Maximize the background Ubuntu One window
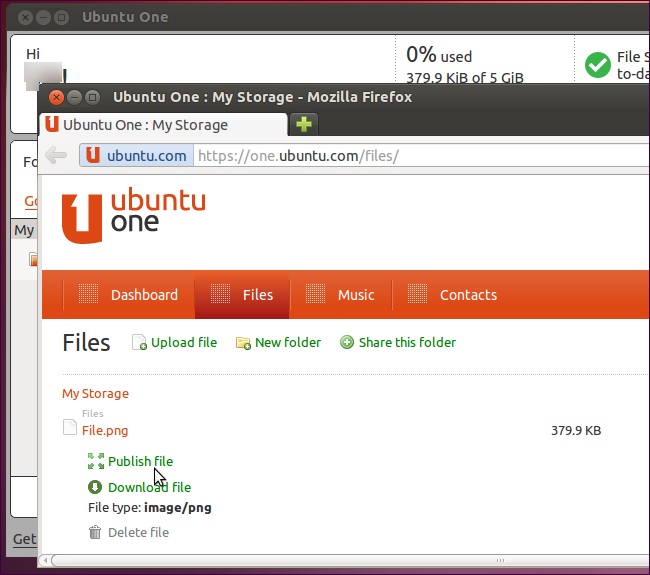650x575 pixels. pyautogui.click(x=61, y=17)
